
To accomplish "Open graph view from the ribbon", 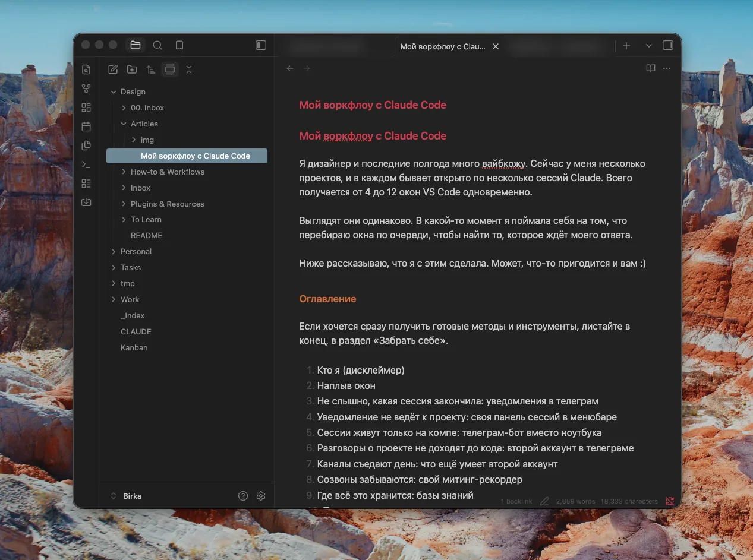I will (86, 88).
